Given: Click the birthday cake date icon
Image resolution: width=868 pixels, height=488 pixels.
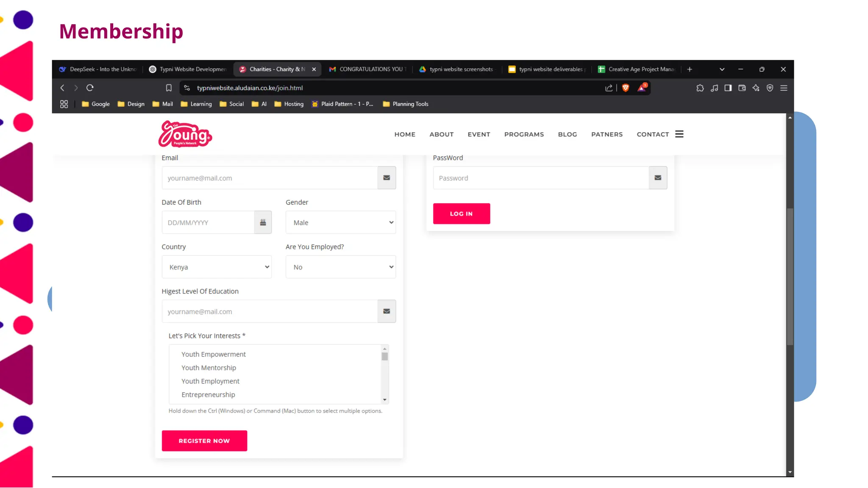Looking at the screenshot, I should (263, 222).
